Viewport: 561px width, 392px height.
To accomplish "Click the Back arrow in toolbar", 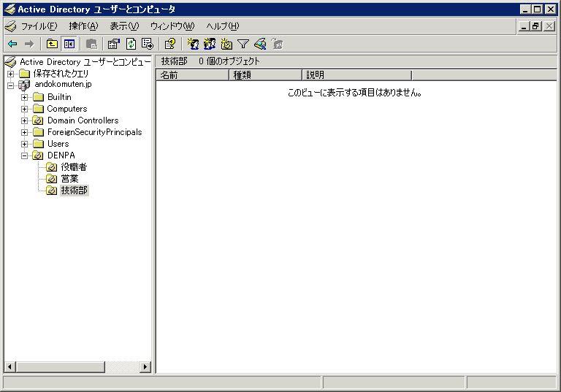I will coord(12,44).
